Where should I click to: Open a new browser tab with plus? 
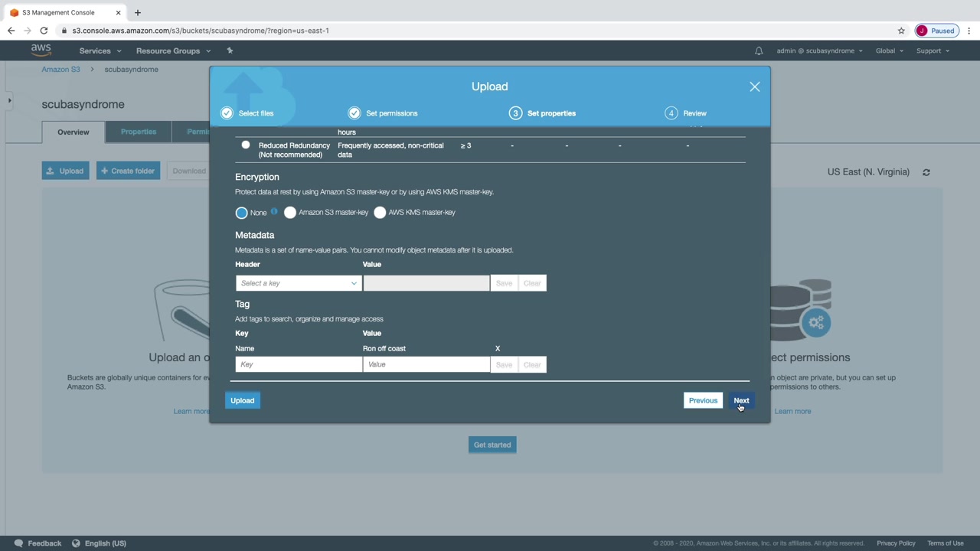coord(138,12)
